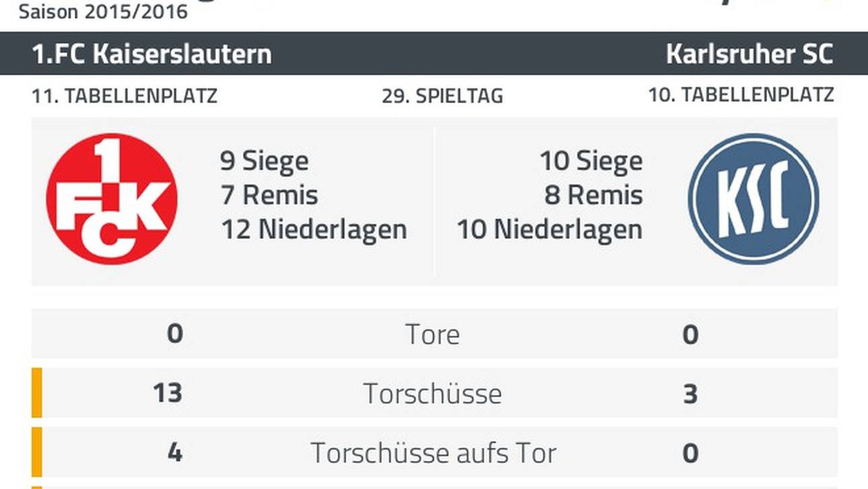Select the Torschüsse row label
Image resolution: width=868 pixels, height=489 pixels.
(x=433, y=393)
